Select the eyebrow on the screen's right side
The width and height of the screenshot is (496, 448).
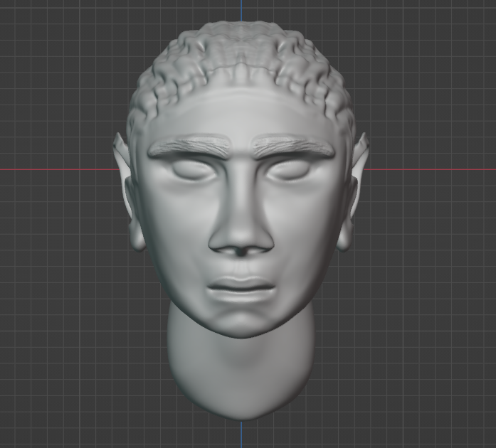click(292, 147)
